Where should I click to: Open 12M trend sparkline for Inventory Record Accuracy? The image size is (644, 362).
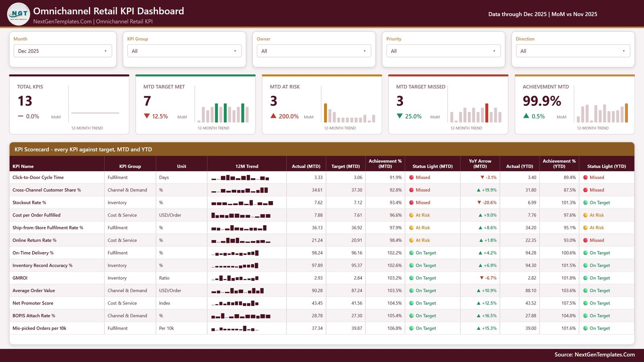(x=235, y=265)
